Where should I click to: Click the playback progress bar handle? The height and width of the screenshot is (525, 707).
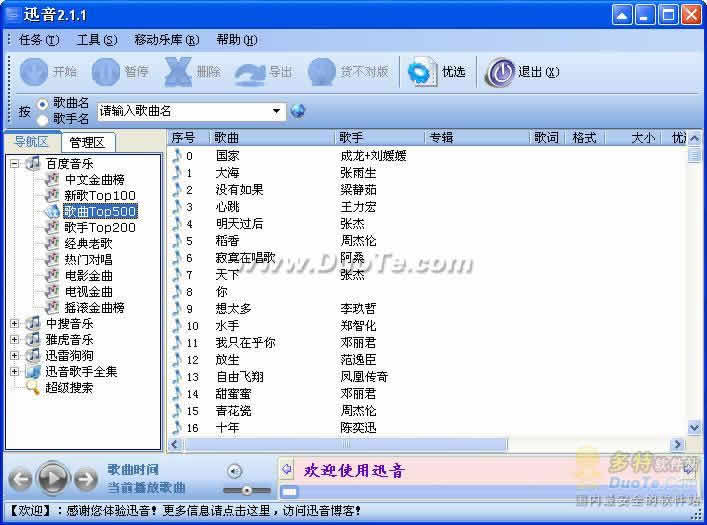289,492
